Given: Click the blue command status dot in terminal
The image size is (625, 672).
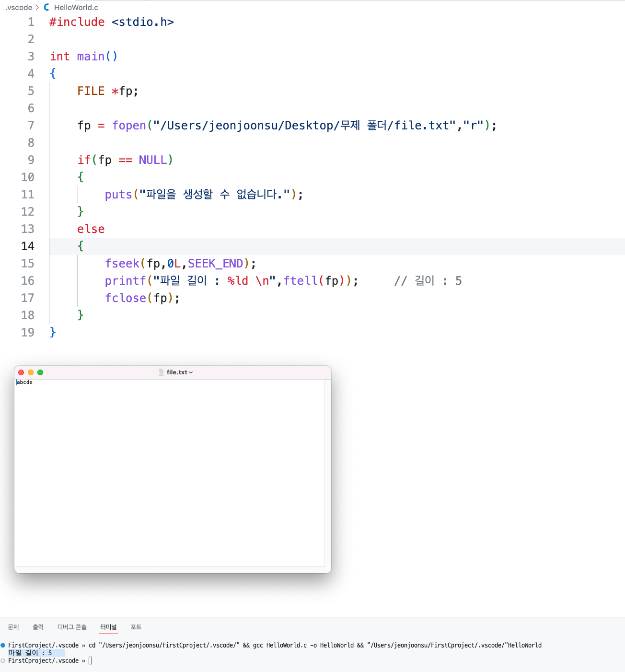Looking at the screenshot, I should pos(3,645).
